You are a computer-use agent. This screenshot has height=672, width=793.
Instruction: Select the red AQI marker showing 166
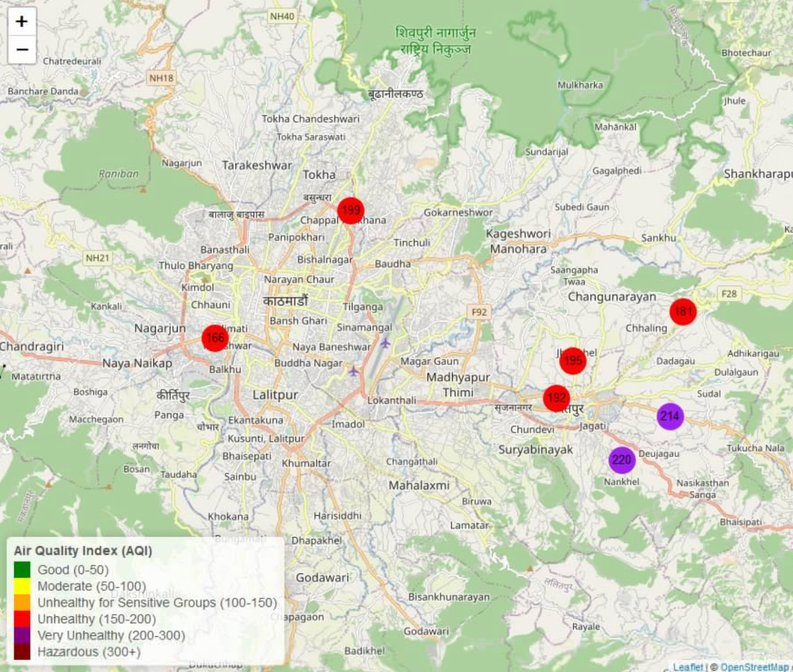[215, 339]
